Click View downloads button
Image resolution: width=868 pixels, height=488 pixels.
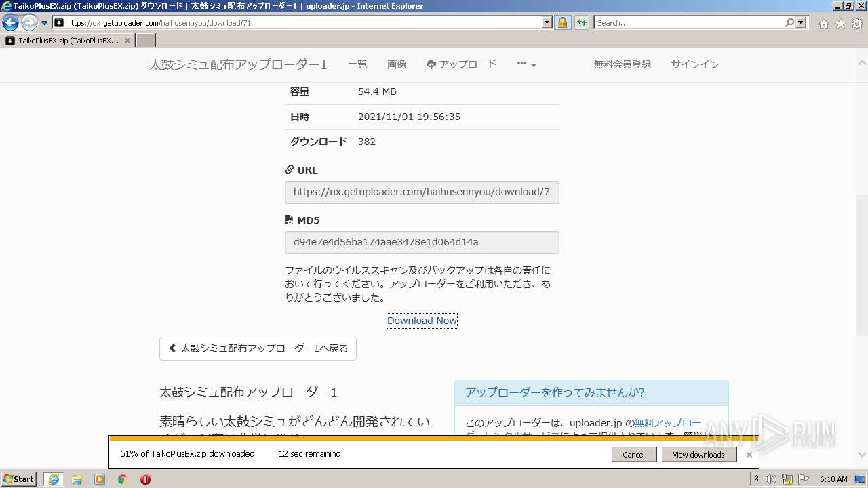point(698,455)
